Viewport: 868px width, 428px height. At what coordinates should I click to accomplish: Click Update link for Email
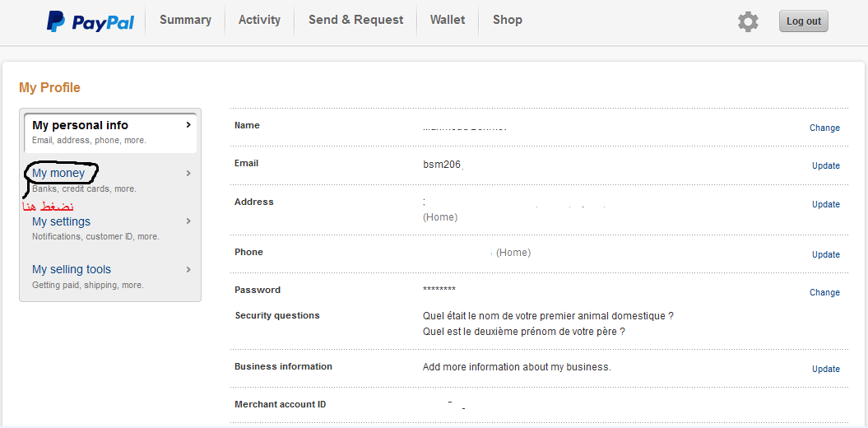pos(825,165)
